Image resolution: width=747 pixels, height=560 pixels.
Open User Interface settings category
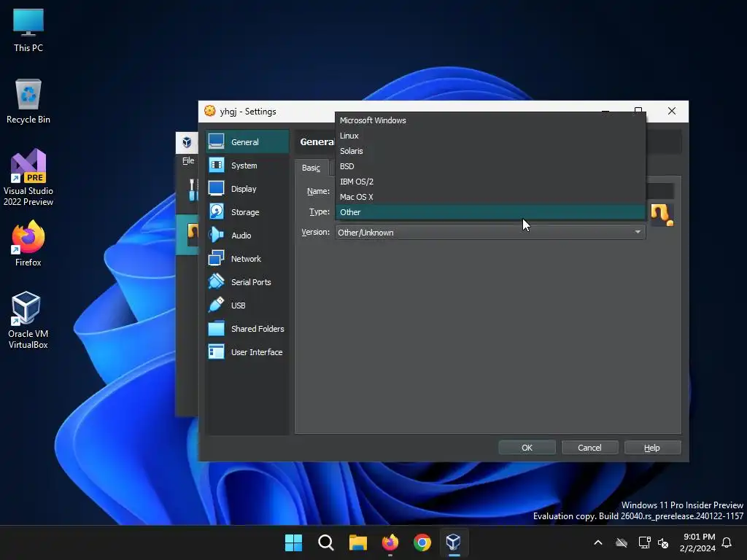click(x=247, y=352)
